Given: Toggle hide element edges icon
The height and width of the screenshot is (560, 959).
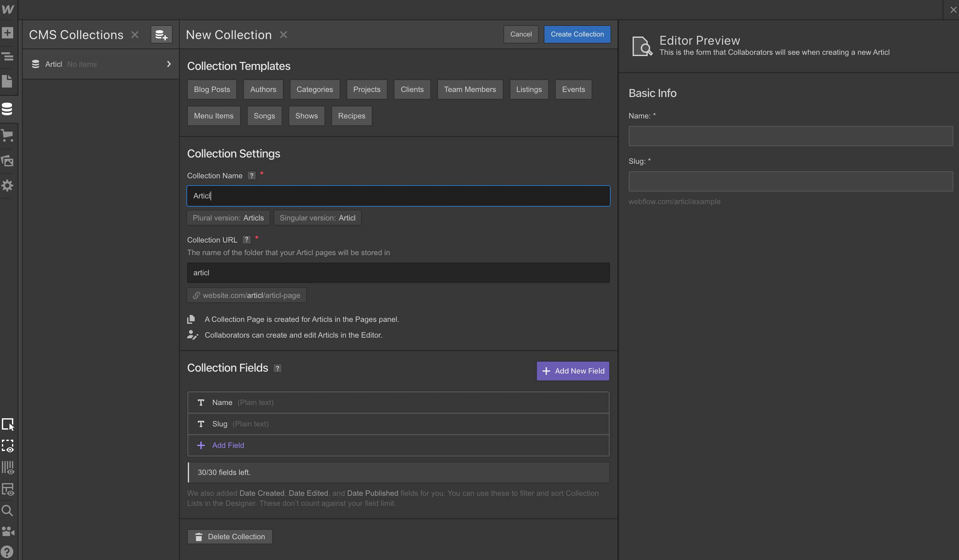Looking at the screenshot, I should coord(8,446).
